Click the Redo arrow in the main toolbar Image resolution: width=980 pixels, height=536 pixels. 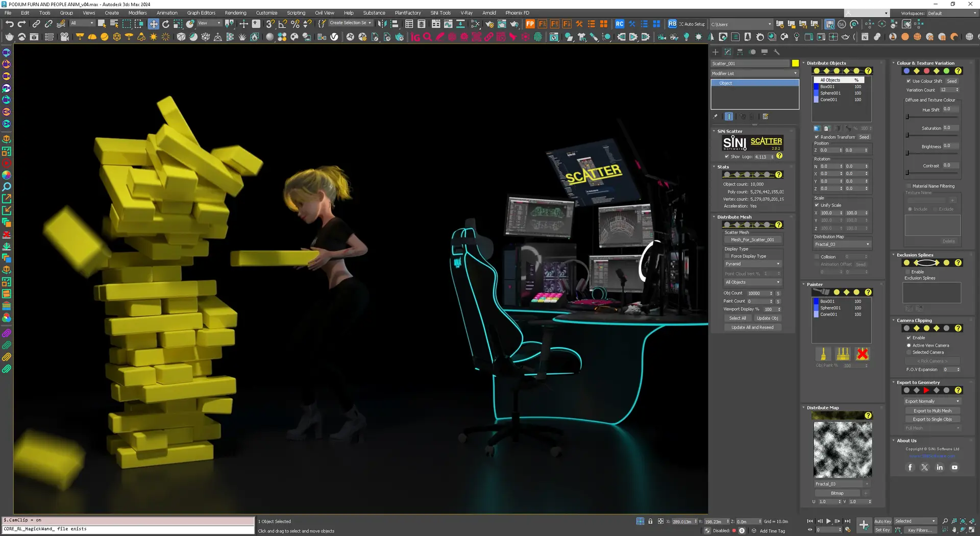[x=21, y=24]
